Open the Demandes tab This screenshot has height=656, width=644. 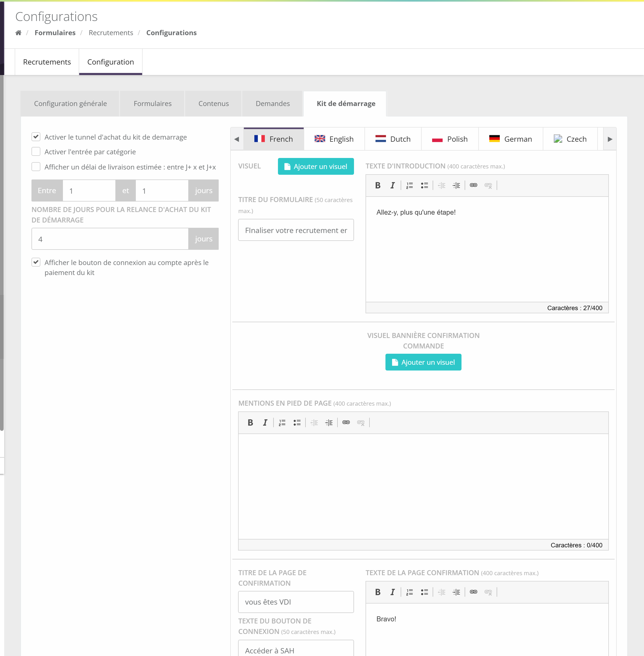[x=273, y=104]
